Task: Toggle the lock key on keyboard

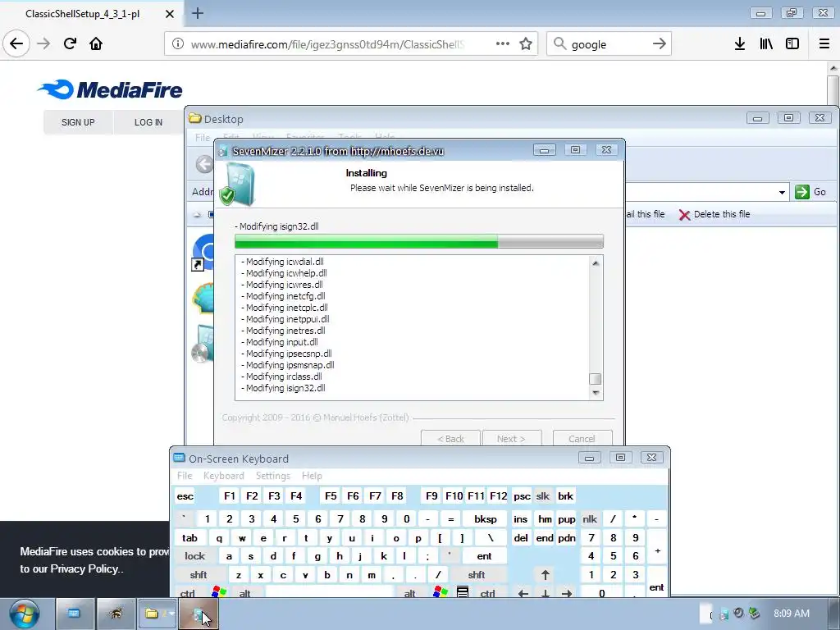Action: point(195,556)
